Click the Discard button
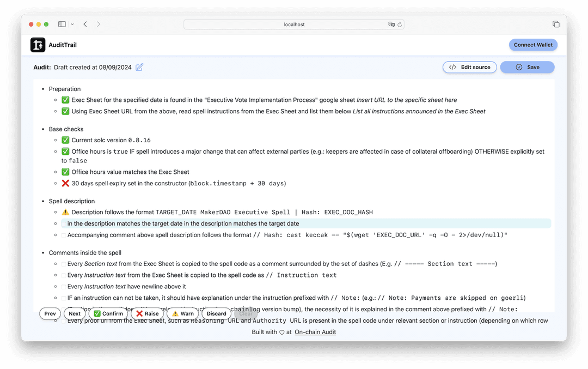The height and width of the screenshot is (369, 588). point(216,313)
